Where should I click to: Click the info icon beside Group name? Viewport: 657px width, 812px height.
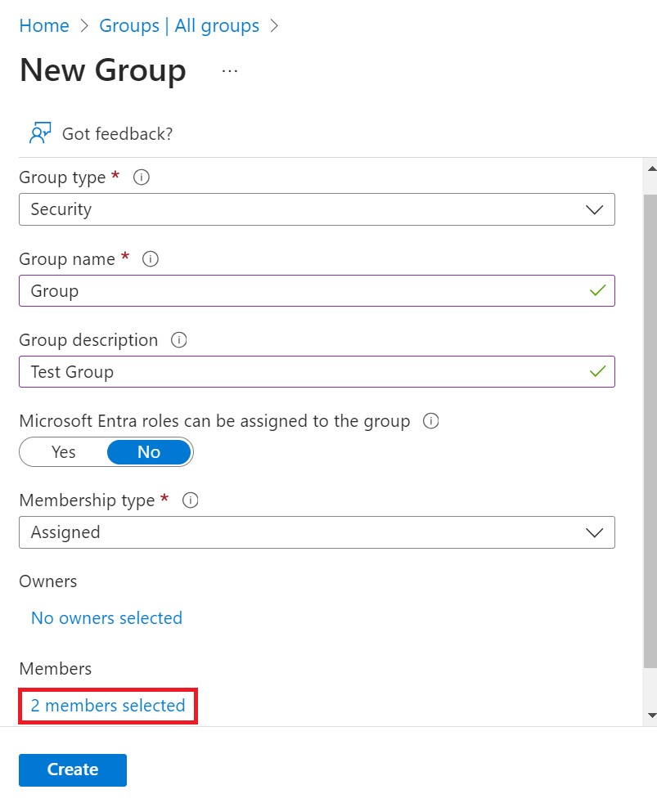(x=150, y=259)
